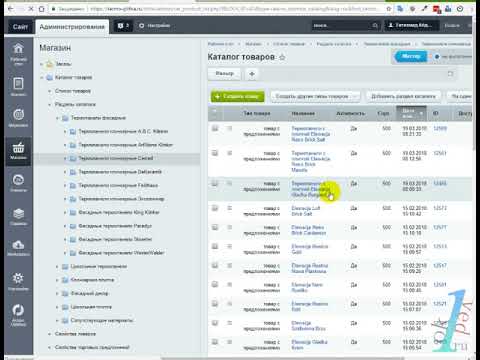
Task: Click the blue Мастер button
Action: pos(411,57)
